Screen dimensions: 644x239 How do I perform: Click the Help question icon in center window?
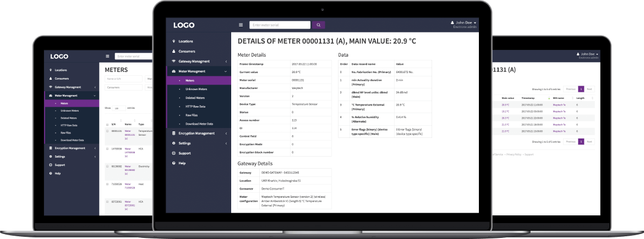tap(174, 163)
